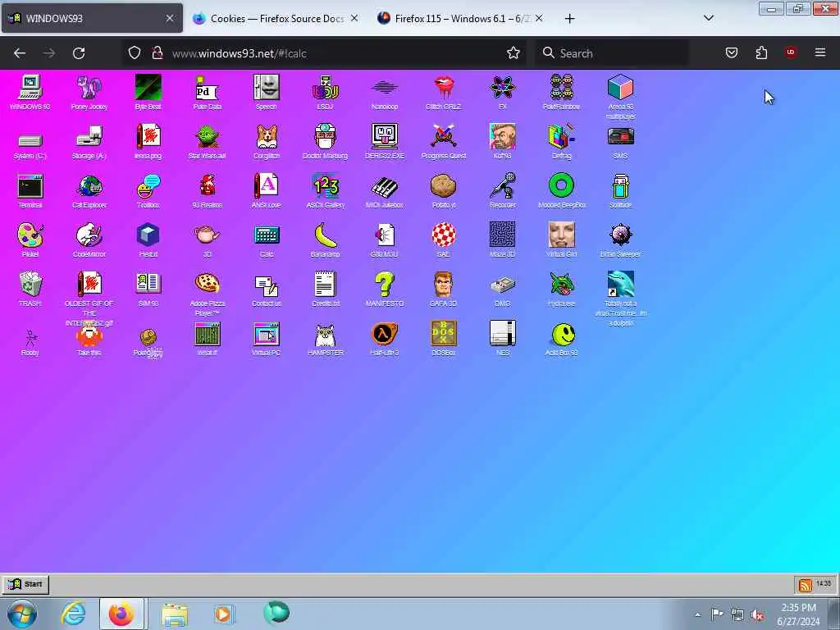This screenshot has height=630, width=840.
Task: Launch the Terminal icon
Action: [30, 186]
